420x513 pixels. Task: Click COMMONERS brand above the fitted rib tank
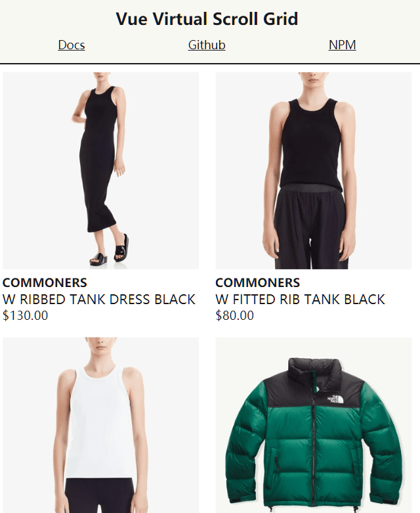tap(257, 282)
